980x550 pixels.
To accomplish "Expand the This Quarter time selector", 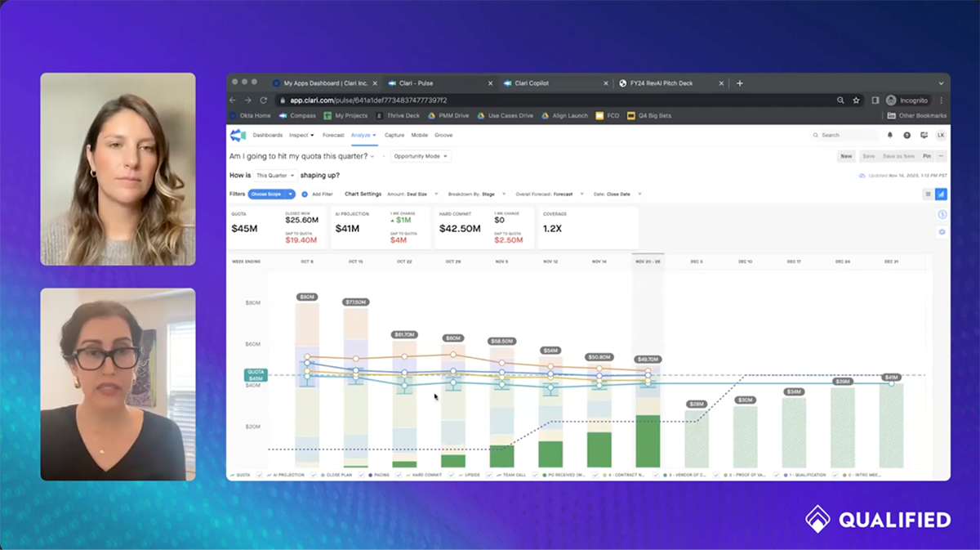I will 274,175.
